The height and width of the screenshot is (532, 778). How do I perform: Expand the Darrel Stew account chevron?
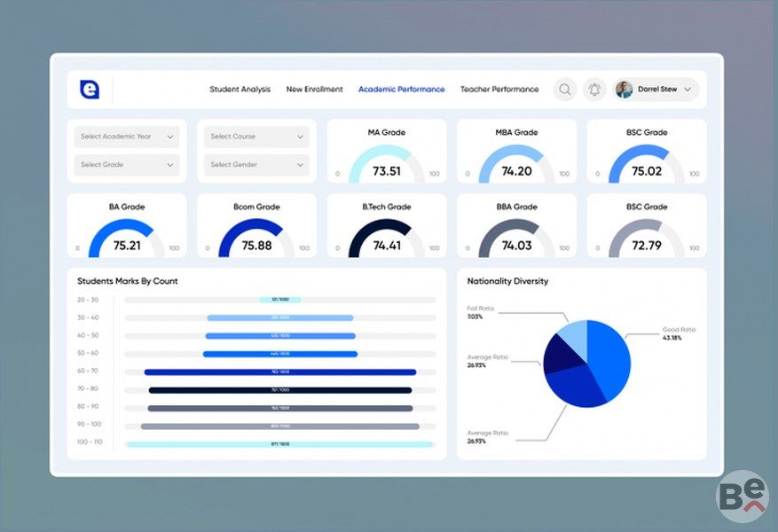pos(688,90)
